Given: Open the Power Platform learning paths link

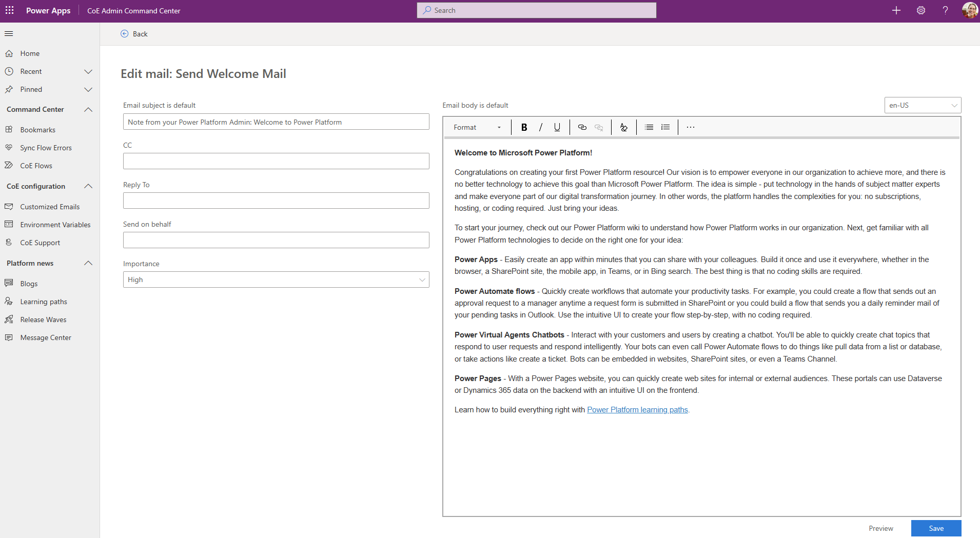Looking at the screenshot, I should pos(637,409).
